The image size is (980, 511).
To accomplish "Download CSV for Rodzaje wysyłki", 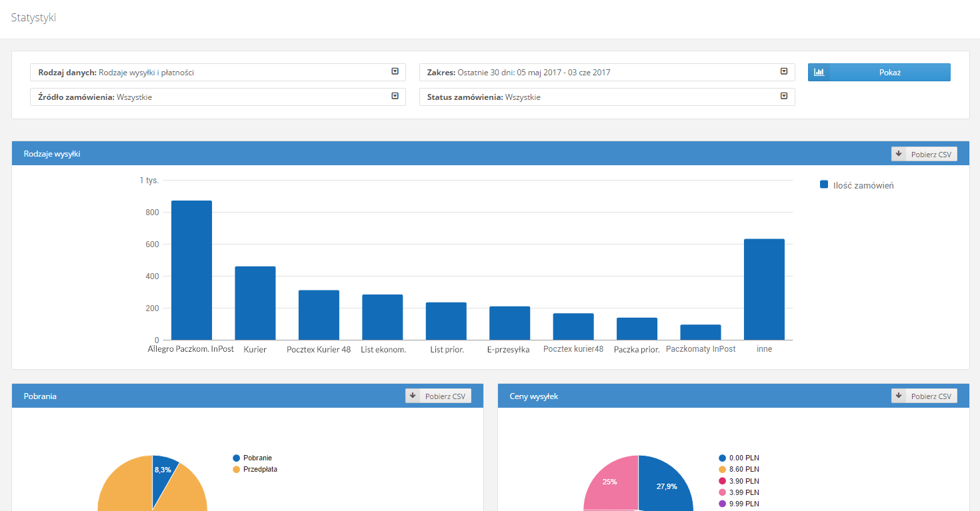I will click(924, 154).
